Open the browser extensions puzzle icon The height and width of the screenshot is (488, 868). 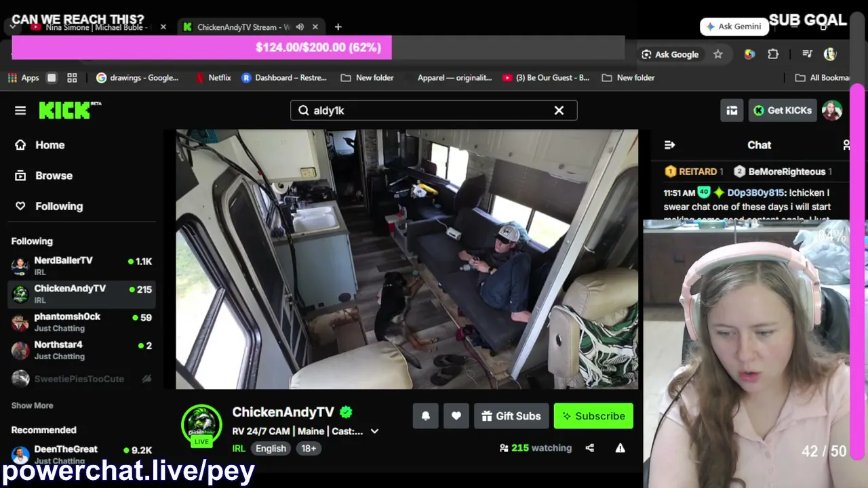[773, 54]
